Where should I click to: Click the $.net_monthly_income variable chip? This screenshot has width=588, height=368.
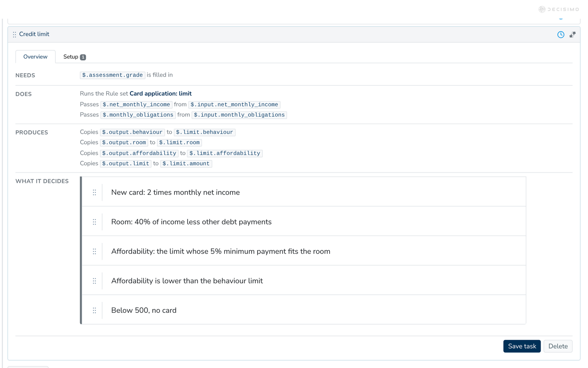tap(136, 105)
